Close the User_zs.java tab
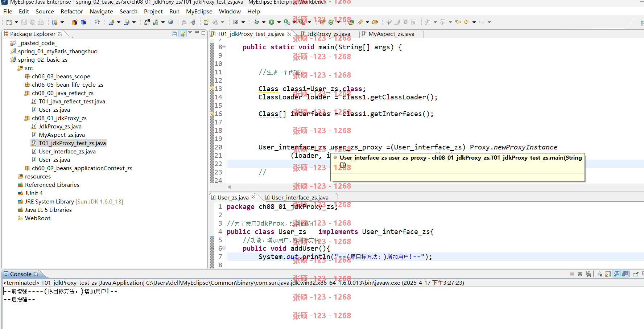Image resolution: width=644 pixels, height=329 pixels. click(x=253, y=197)
